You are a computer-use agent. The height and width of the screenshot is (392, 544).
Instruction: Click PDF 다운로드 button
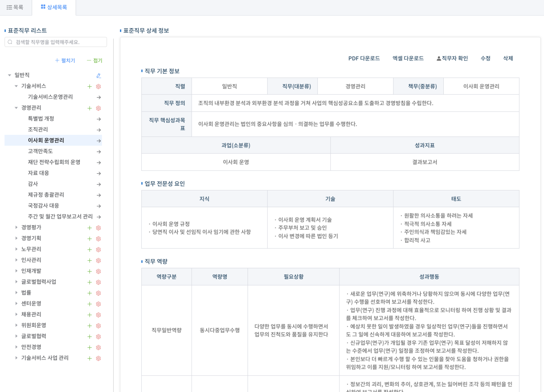pos(364,58)
